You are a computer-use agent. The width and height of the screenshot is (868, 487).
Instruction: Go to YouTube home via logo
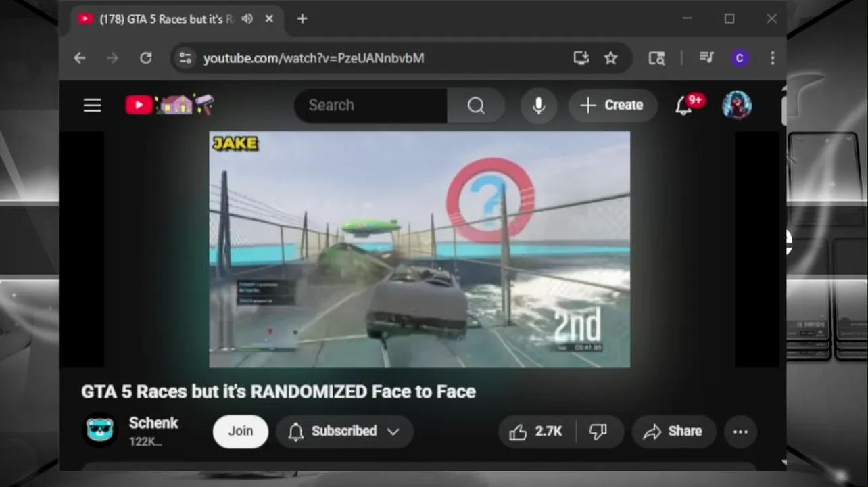[x=170, y=105]
